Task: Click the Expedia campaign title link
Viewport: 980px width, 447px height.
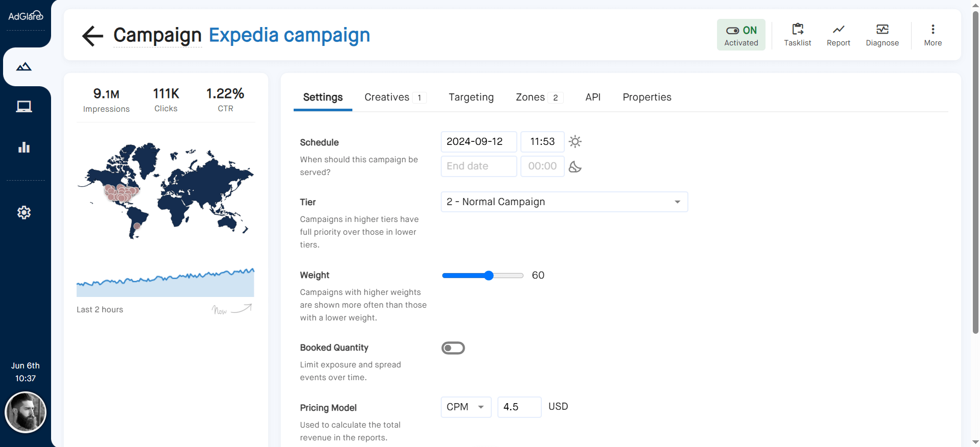Action: 289,35
